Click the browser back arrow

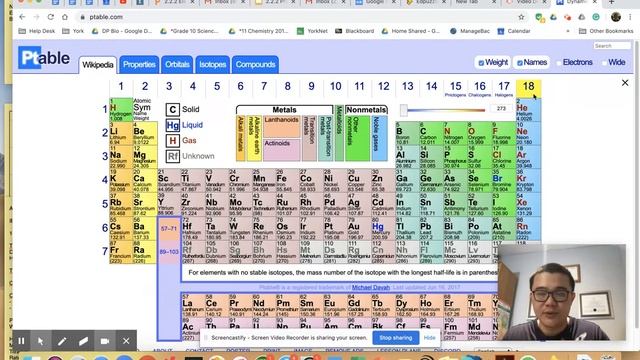coord(22,17)
